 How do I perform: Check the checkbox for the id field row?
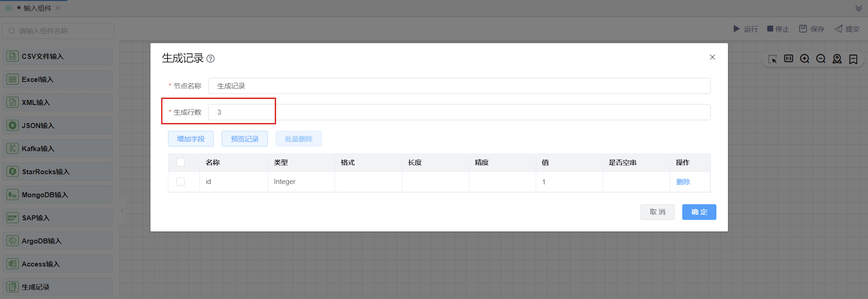pyautogui.click(x=180, y=181)
